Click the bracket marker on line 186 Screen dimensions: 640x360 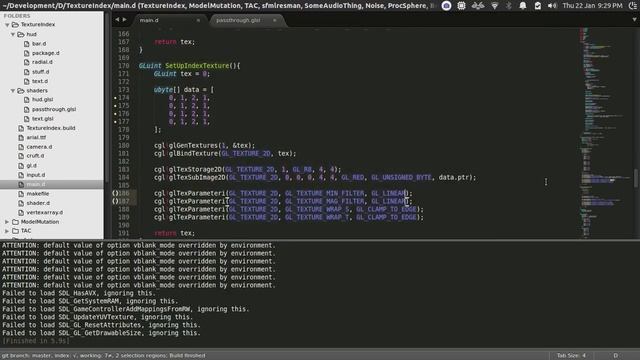click(x=115, y=193)
